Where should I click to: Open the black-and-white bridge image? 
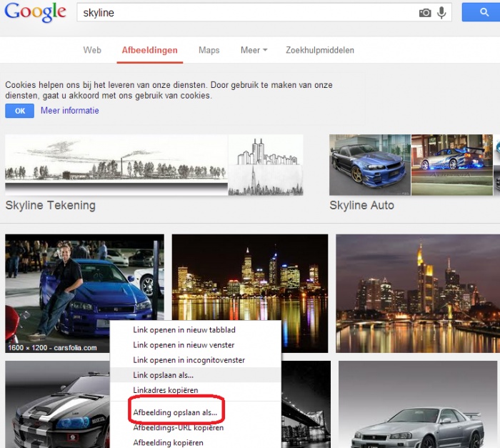point(306,404)
